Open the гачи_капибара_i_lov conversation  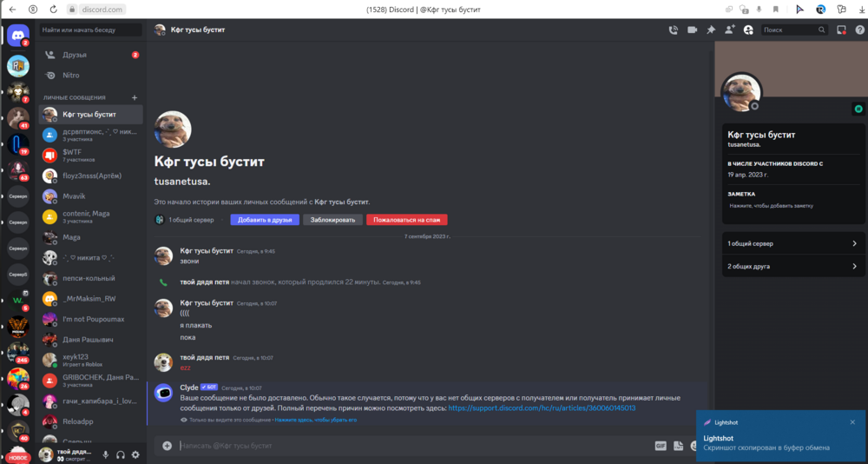(91, 401)
